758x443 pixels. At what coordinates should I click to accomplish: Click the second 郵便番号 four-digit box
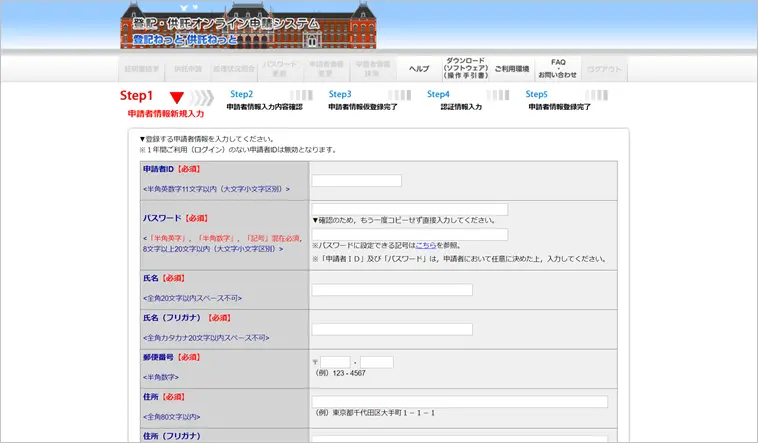(x=376, y=362)
